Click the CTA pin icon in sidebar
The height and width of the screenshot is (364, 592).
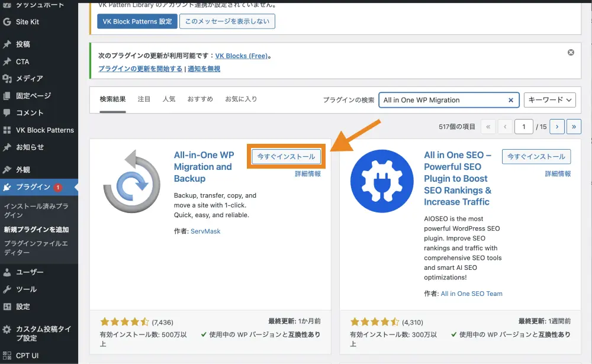7,62
